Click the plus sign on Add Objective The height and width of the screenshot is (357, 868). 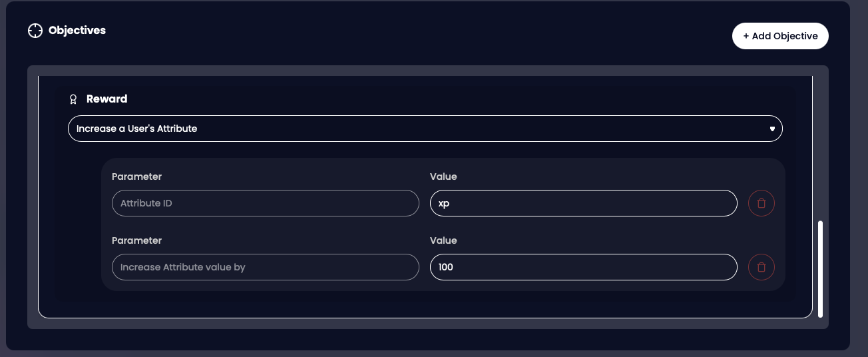(x=746, y=36)
